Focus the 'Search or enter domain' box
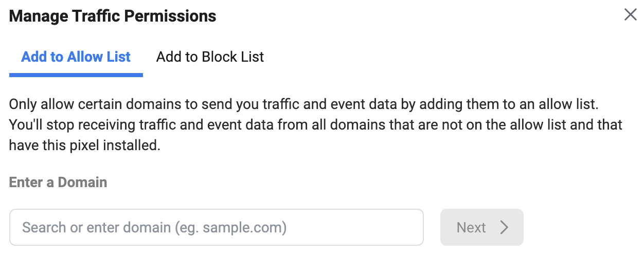The width and height of the screenshot is (644, 254). (216, 227)
